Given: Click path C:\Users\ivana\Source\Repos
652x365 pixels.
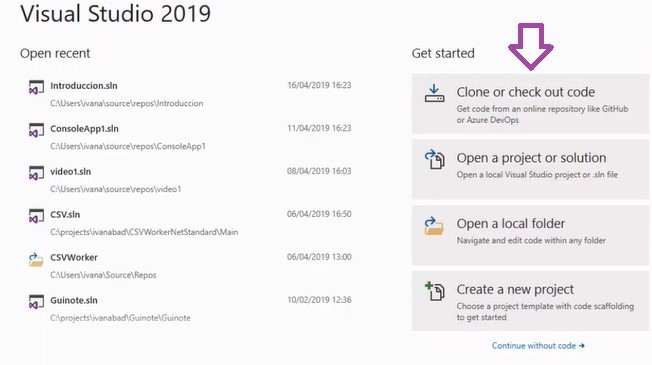Looking at the screenshot, I should [103, 275].
